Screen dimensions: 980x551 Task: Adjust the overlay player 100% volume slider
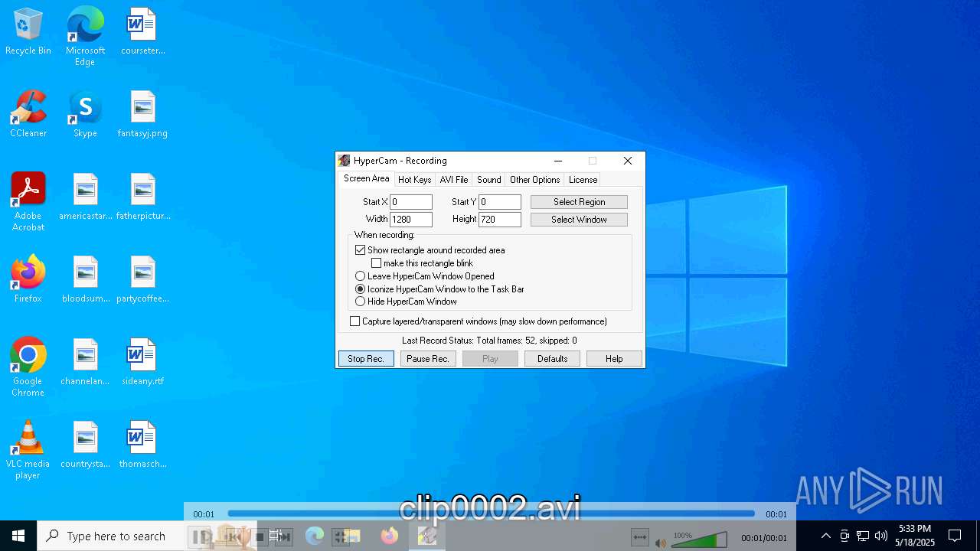pos(700,540)
